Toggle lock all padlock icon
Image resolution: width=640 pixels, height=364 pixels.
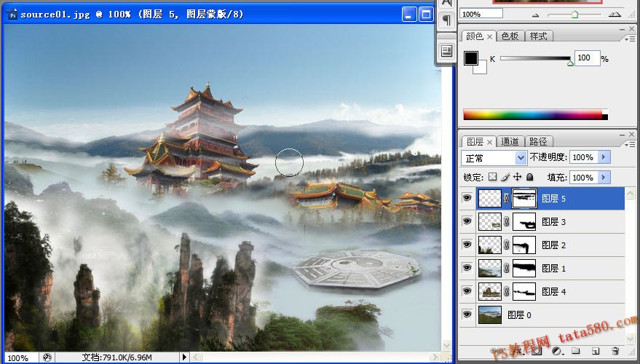pyautogui.click(x=529, y=177)
